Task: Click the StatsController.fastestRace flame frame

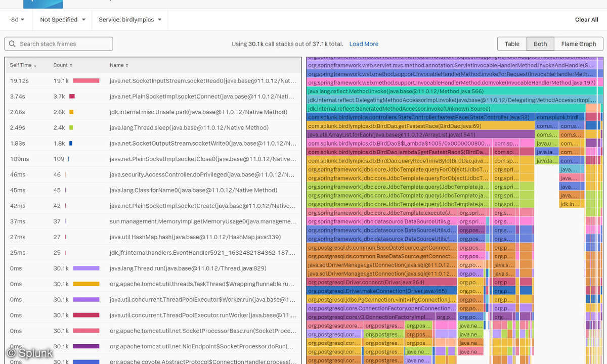Action: pyautogui.click(x=420, y=117)
